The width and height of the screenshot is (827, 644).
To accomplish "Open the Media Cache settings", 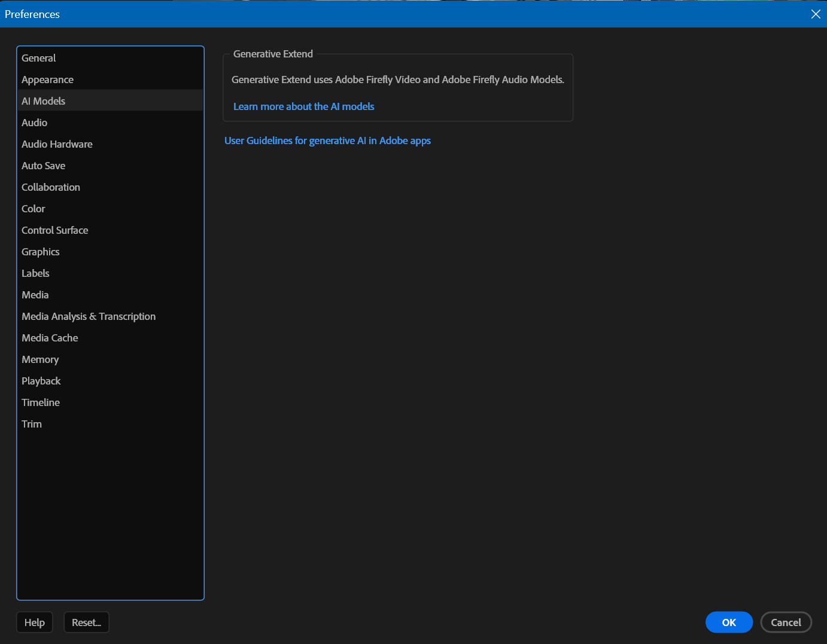I will coord(50,337).
